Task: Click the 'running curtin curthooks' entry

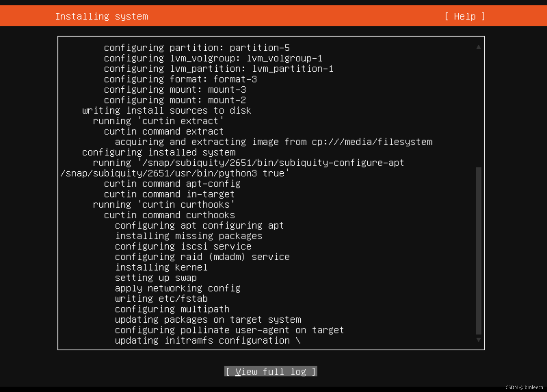Action: click(x=163, y=205)
